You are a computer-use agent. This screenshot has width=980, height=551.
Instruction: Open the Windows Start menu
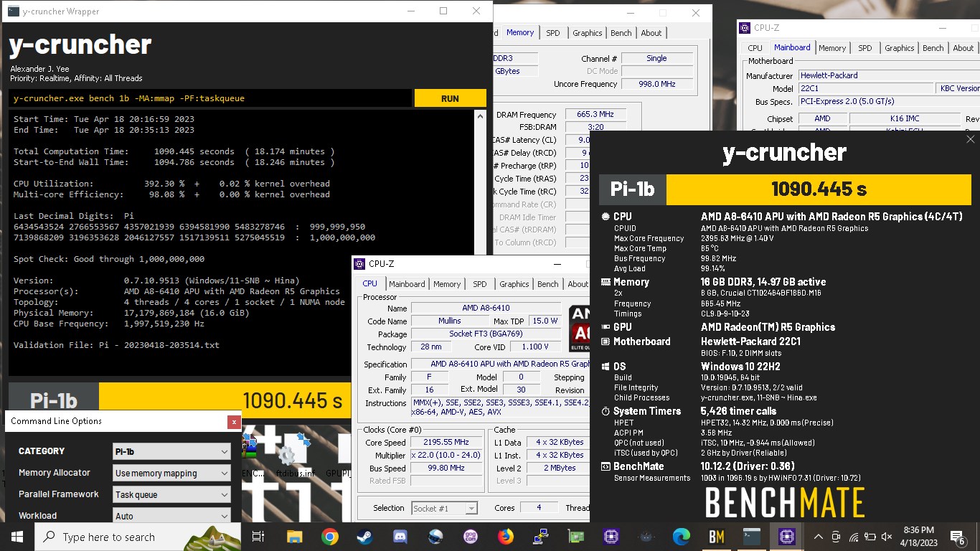[17, 536]
